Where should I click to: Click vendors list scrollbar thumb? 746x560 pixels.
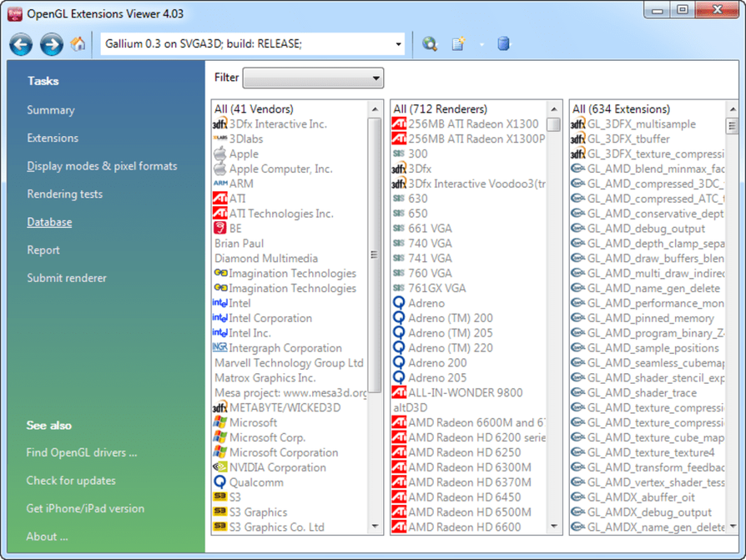coord(375,255)
